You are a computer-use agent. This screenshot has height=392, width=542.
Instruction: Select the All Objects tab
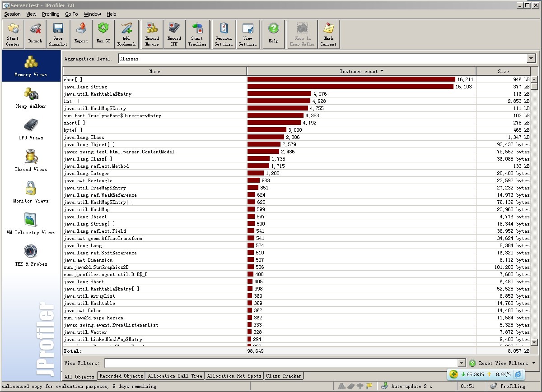coord(79,376)
